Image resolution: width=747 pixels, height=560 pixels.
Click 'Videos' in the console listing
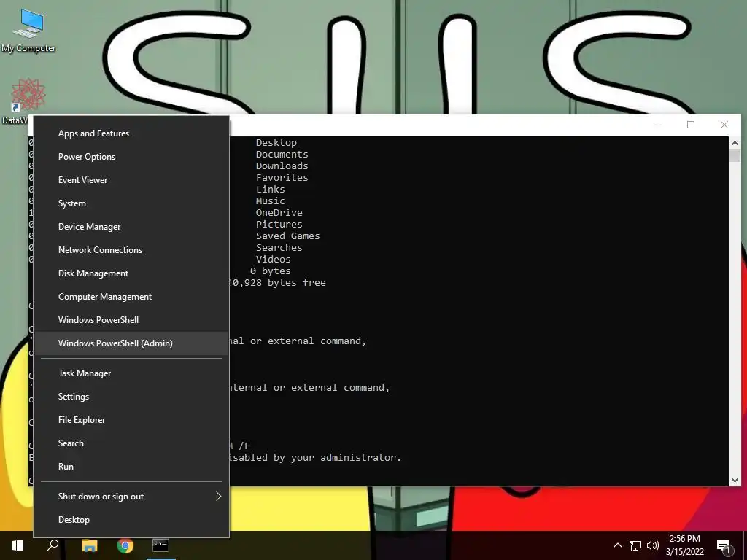tap(274, 259)
